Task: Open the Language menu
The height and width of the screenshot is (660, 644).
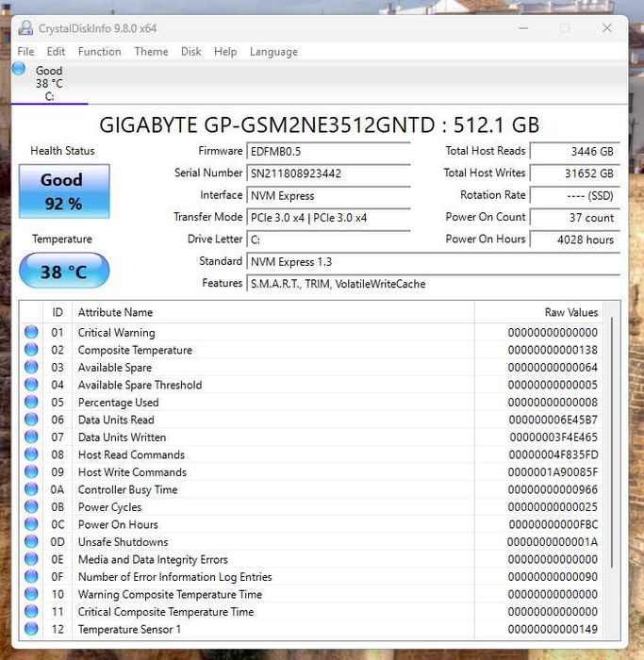Action: point(273,52)
